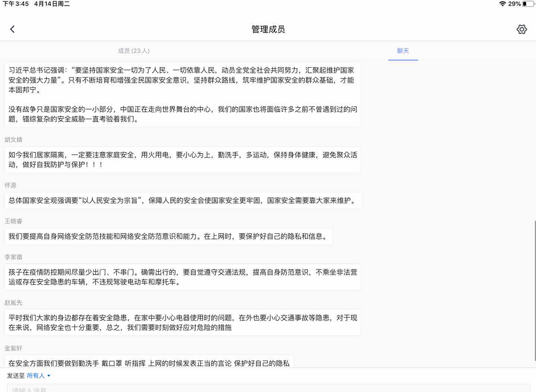Image resolution: width=536 pixels, height=392 pixels.
Task: Select the 聊天 tab
Action: pos(403,51)
